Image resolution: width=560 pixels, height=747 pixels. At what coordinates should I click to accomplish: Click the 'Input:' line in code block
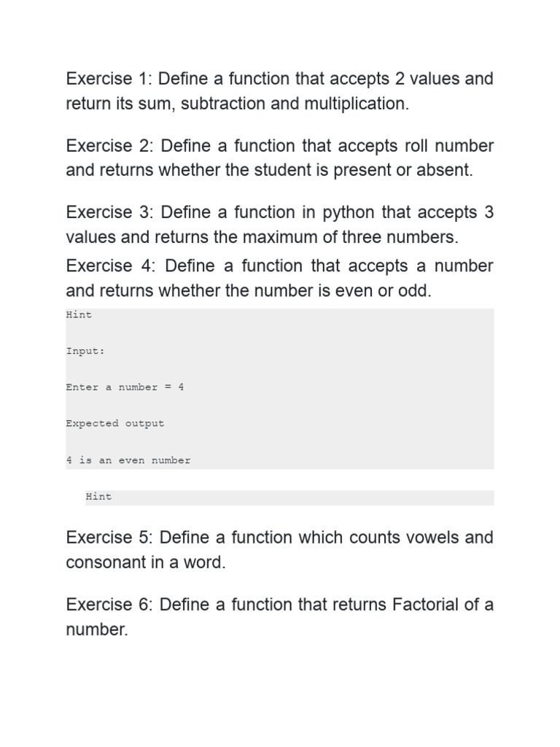click(85, 351)
